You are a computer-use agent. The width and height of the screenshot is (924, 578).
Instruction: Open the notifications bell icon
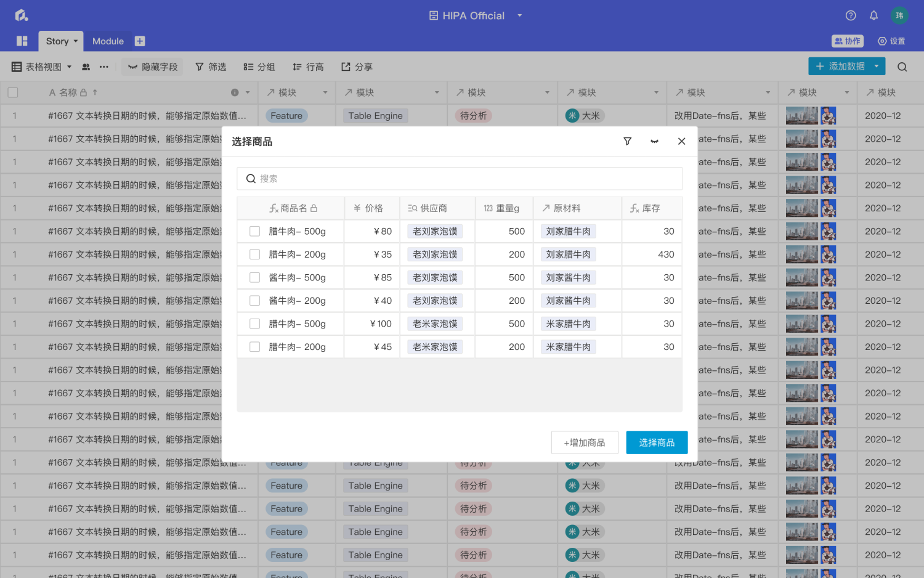point(873,15)
